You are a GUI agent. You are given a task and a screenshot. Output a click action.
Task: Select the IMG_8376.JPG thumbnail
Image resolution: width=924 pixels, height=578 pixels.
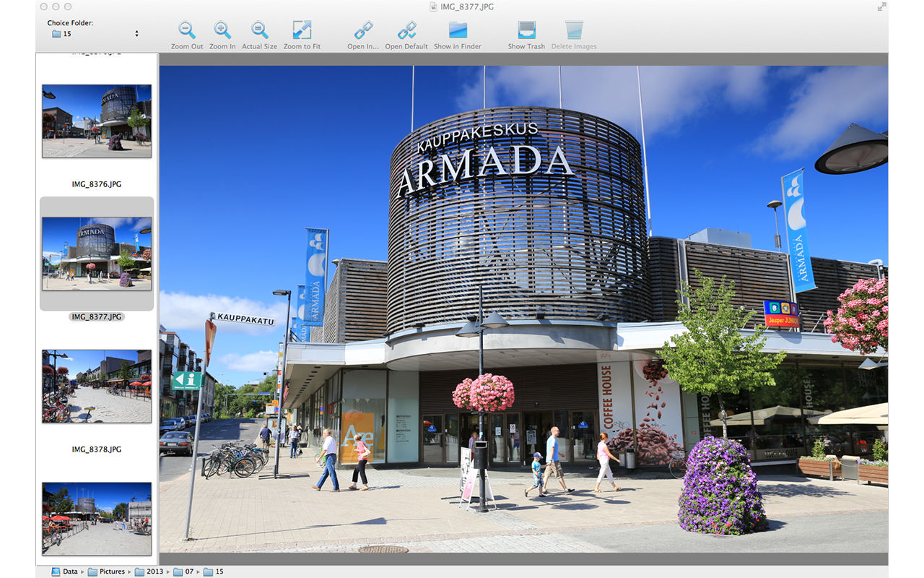[97, 121]
